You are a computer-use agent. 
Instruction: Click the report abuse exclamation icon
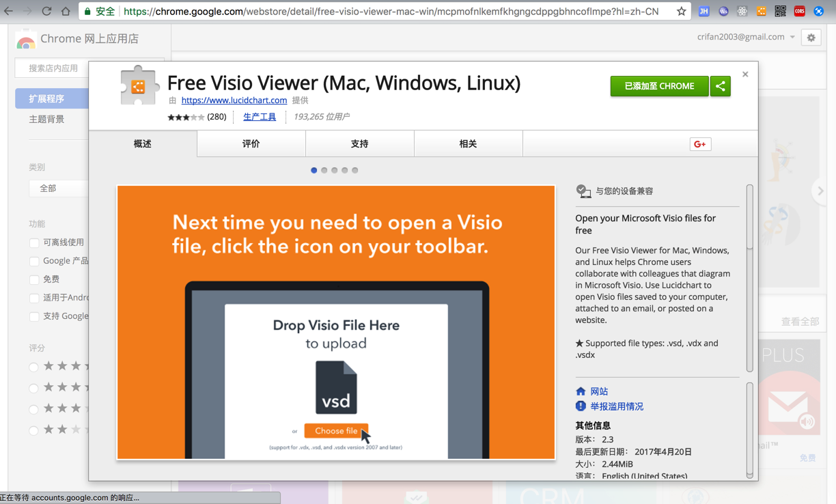click(581, 406)
